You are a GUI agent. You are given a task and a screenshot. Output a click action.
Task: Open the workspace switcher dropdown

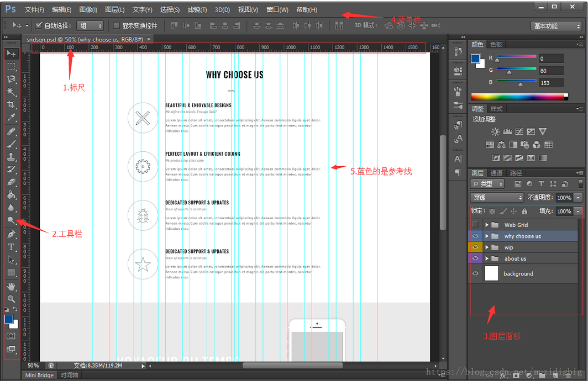pos(556,26)
